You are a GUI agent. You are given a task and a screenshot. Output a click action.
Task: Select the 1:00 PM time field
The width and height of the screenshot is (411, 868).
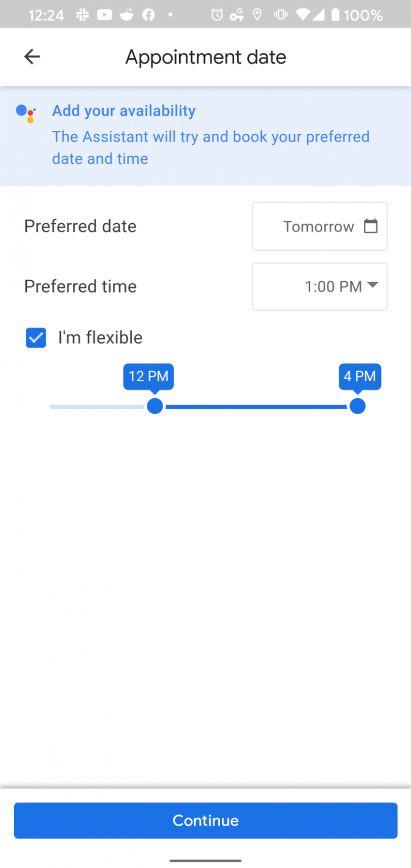point(332,287)
